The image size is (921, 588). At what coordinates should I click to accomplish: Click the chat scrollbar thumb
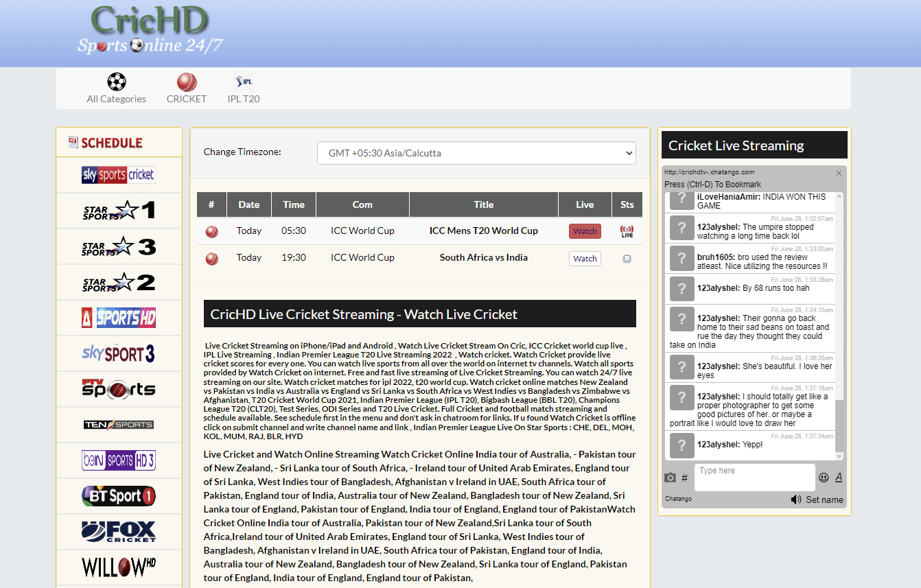click(x=839, y=425)
